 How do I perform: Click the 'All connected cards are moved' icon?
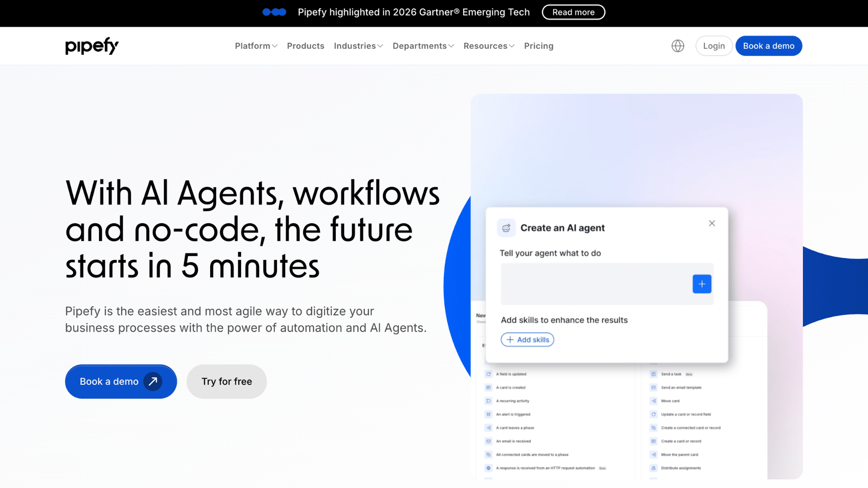pyautogui.click(x=488, y=455)
